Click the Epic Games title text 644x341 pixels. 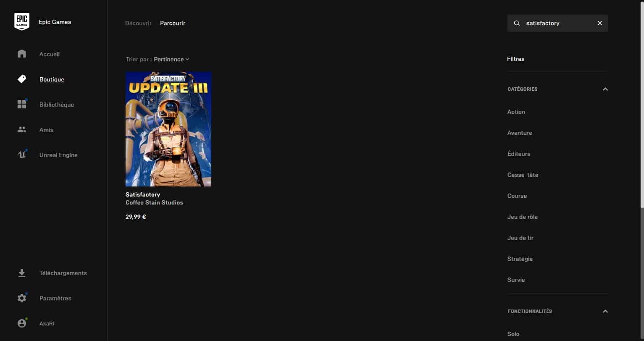coord(55,22)
